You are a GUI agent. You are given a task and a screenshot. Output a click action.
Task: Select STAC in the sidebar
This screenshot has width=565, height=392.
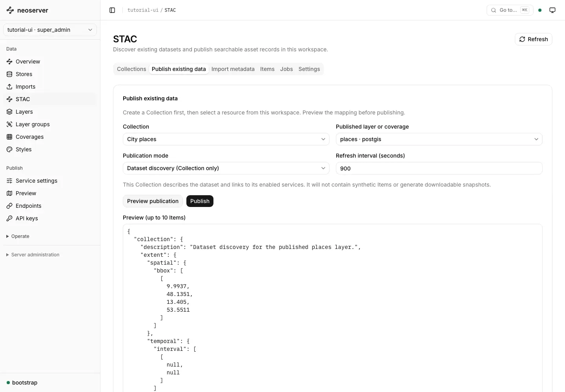(50, 99)
